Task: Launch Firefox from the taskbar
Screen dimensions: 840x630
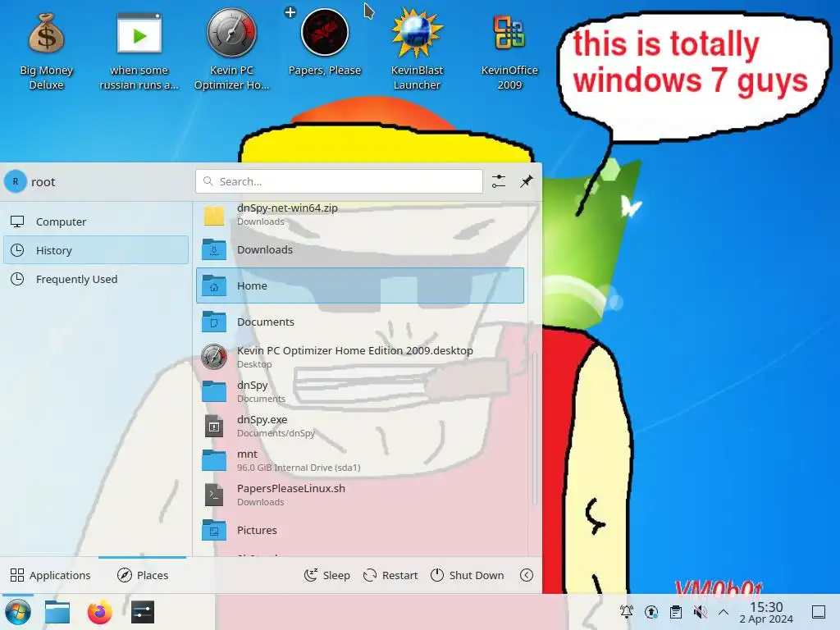Action: (x=99, y=612)
